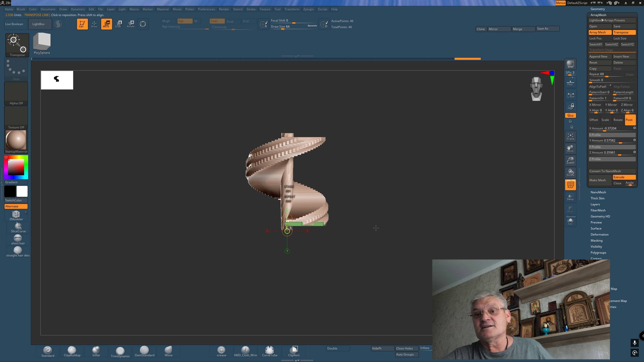This screenshot has height=362, width=644.
Task: Activate the Draw mode toolbar button
Action: coord(94,24)
